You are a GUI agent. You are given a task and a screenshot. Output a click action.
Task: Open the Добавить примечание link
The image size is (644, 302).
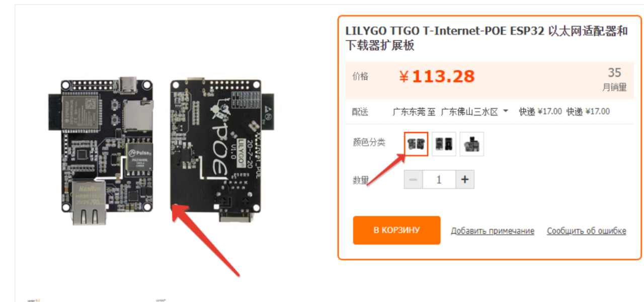(x=493, y=231)
